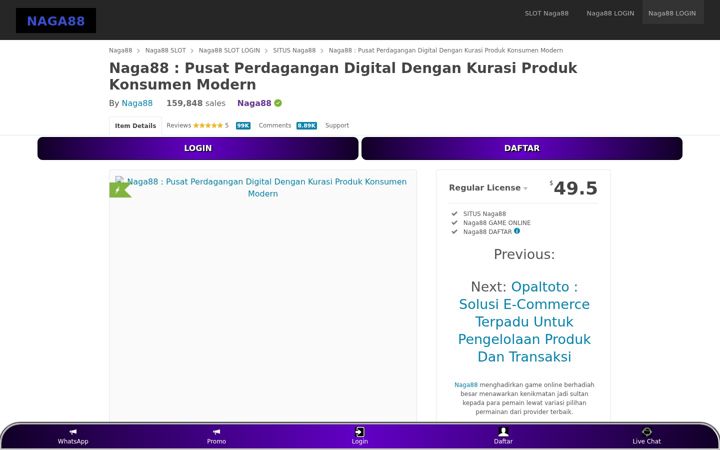Open Promo in bottom bar
The width and height of the screenshot is (720, 450).
pyautogui.click(x=216, y=436)
